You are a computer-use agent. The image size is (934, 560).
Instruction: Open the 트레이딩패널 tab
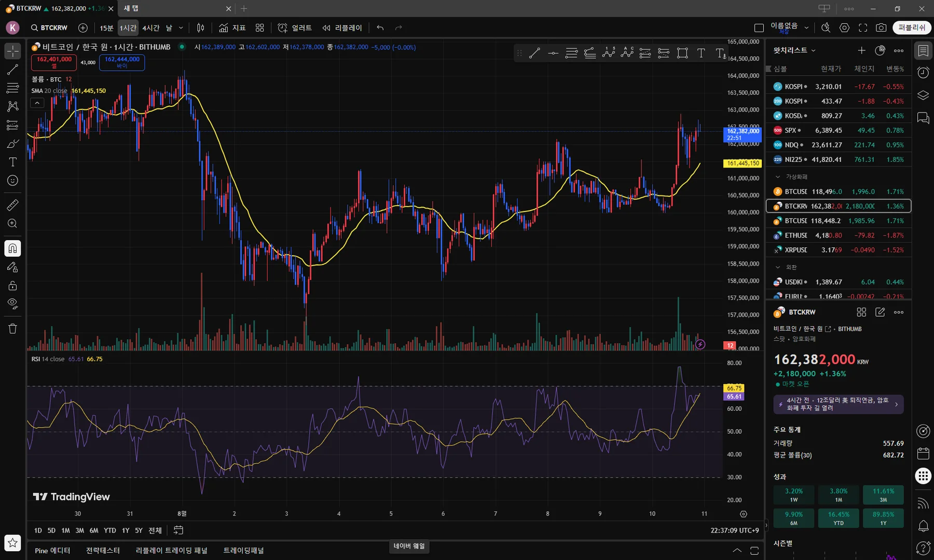pyautogui.click(x=243, y=550)
